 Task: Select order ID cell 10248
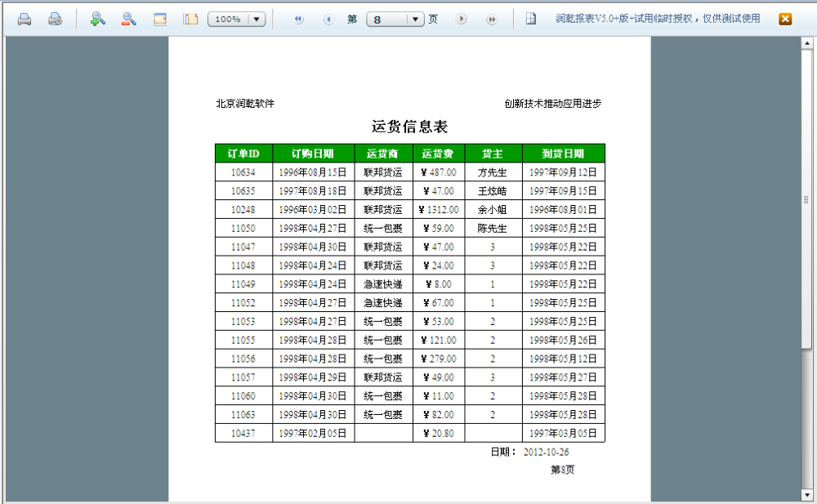243,209
